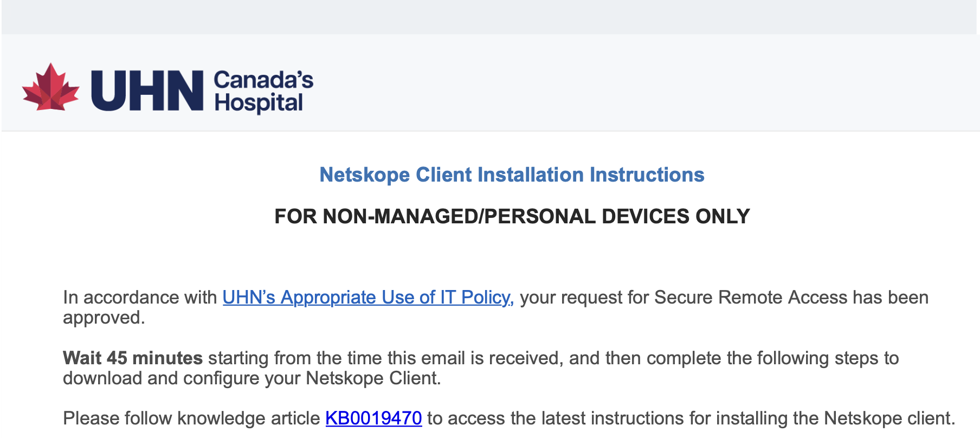This screenshot has height=438, width=980.
Task: Click "Please follow knowledge article" text
Action: click(x=191, y=418)
